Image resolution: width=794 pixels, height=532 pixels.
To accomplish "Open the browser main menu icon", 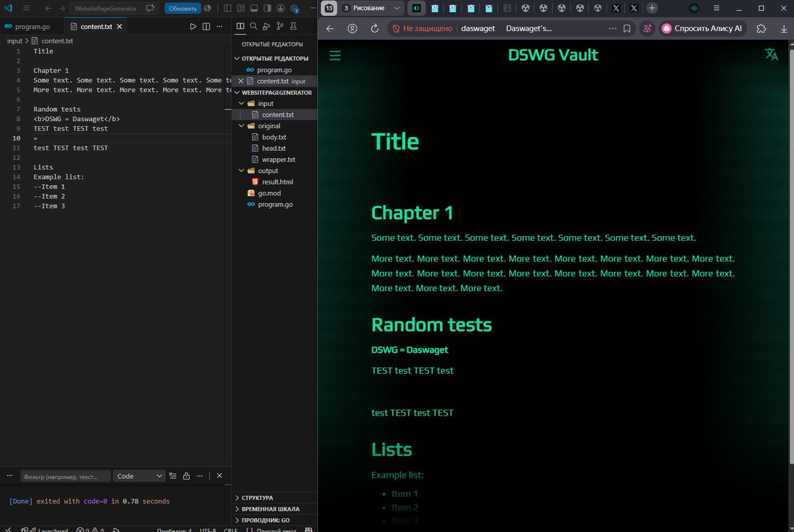I will (716, 8).
